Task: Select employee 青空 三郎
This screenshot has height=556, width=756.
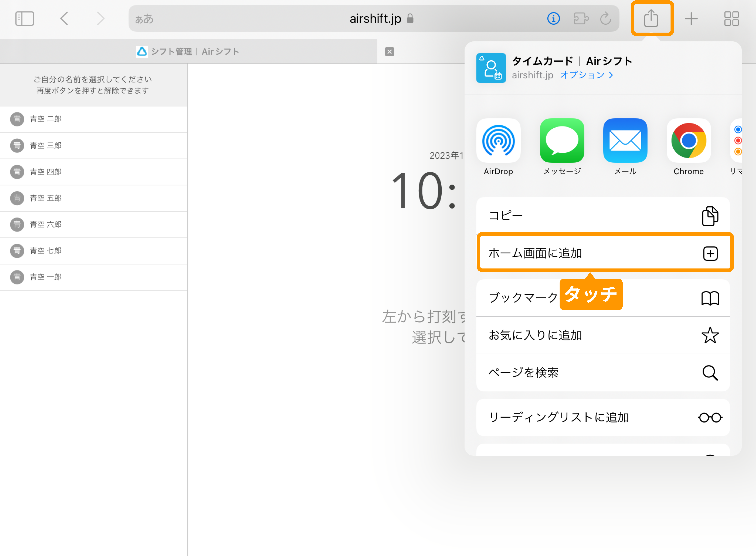Action: point(94,146)
